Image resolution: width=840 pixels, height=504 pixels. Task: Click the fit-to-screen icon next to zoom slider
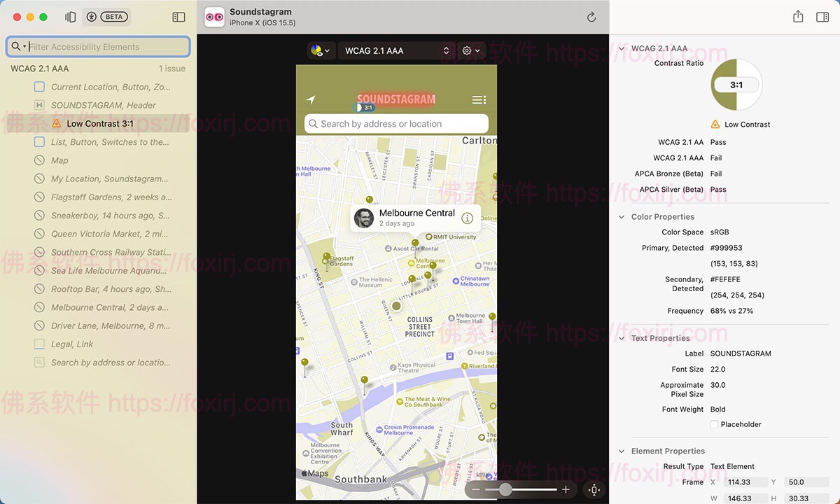pyautogui.click(x=594, y=490)
